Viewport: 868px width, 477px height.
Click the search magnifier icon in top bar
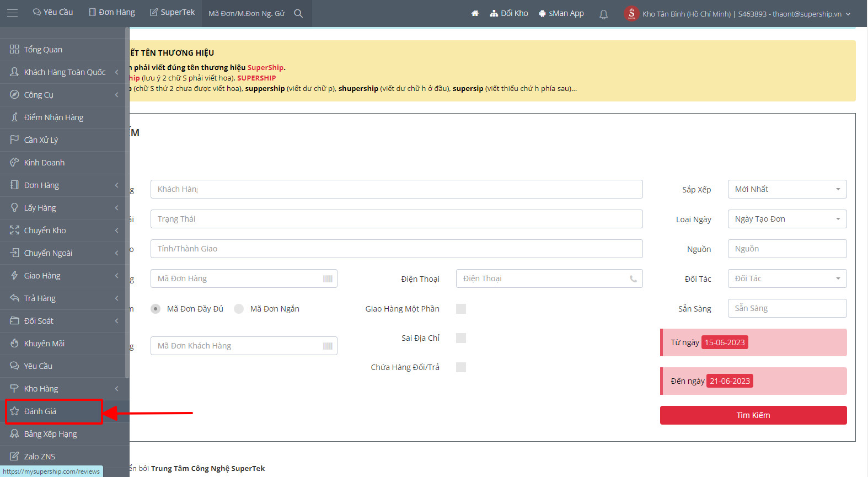pyautogui.click(x=298, y=13)
